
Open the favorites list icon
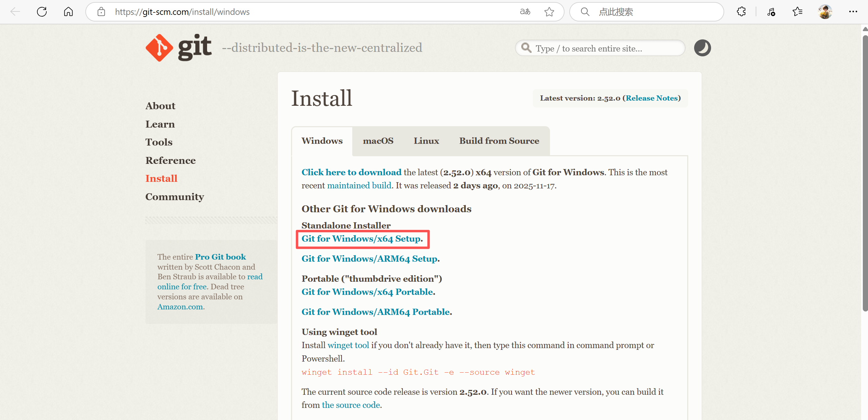(x=797, y=12)
